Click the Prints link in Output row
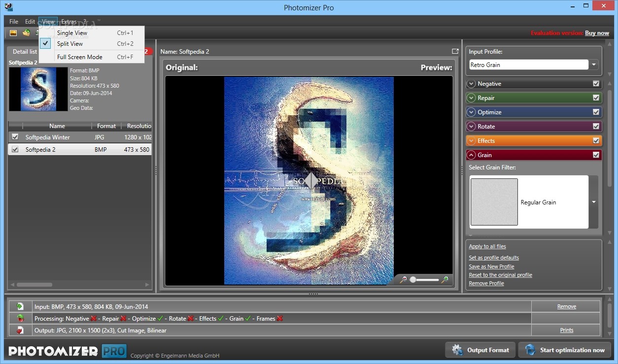Viewport: 618px width, 364px height. (x=567, y=330)
